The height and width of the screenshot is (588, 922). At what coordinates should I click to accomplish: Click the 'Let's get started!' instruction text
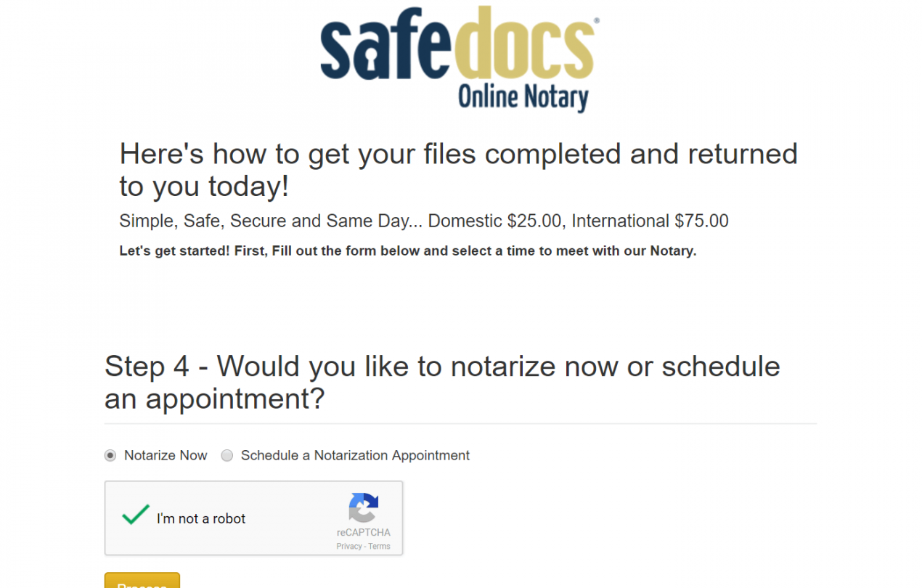coord(407,250)
